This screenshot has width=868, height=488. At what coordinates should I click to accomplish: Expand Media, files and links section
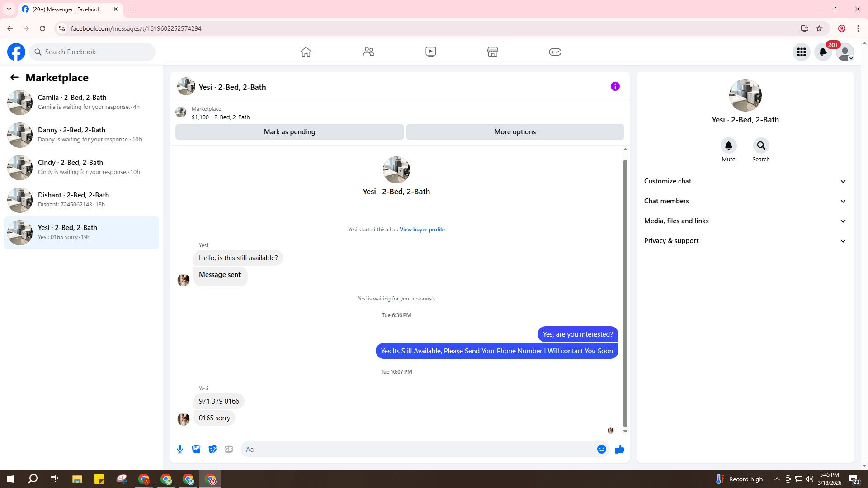[745, 221]
